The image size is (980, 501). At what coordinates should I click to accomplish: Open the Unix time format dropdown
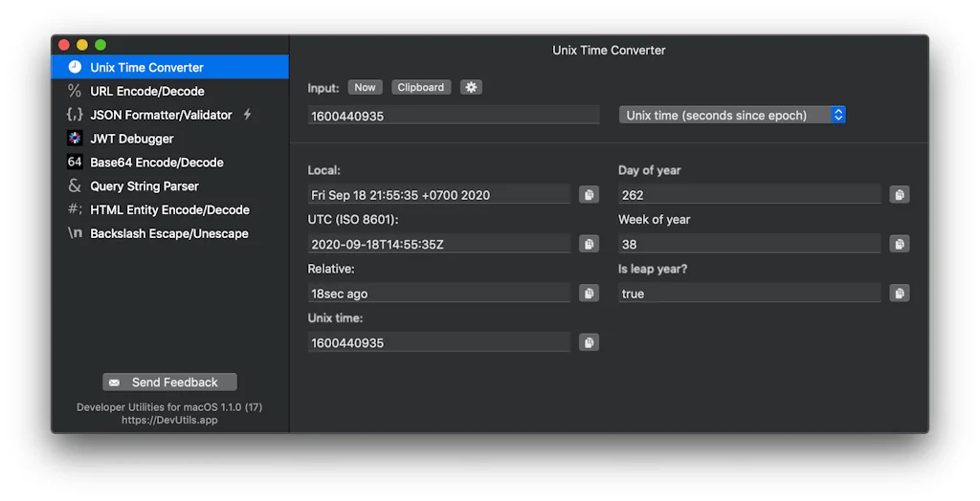(x=732, y=115)
